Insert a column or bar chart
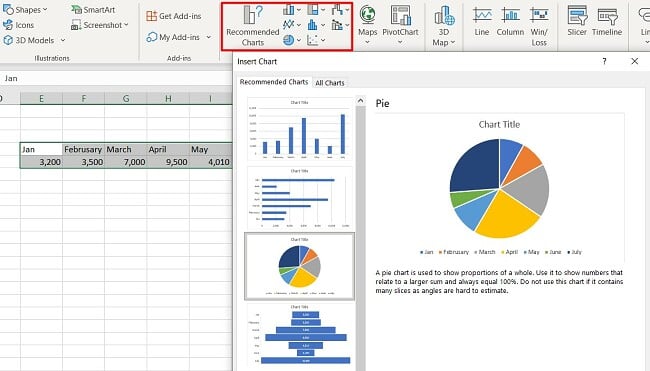 289,10
